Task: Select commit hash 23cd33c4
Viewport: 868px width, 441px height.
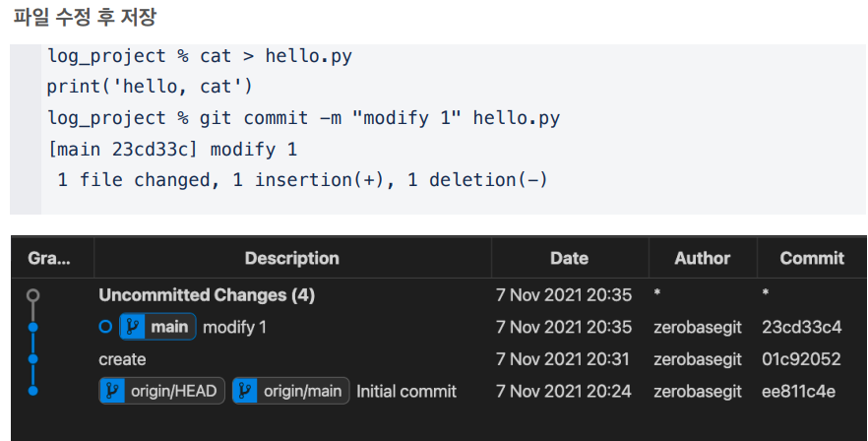Action: 801,328
